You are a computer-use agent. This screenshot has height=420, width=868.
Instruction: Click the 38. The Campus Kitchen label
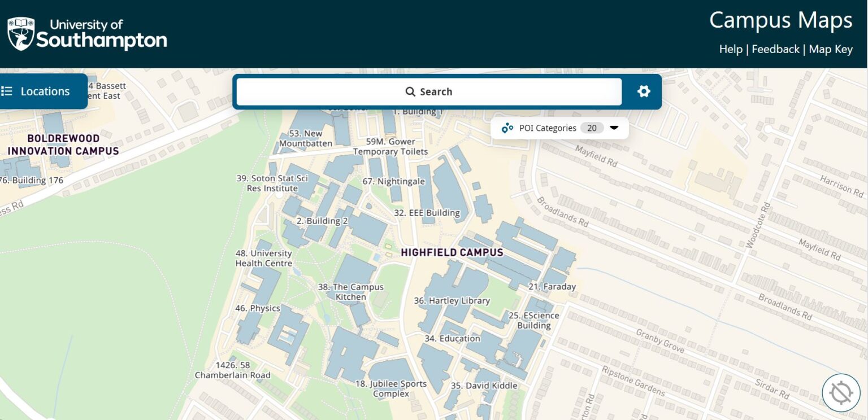coord(350,292)
